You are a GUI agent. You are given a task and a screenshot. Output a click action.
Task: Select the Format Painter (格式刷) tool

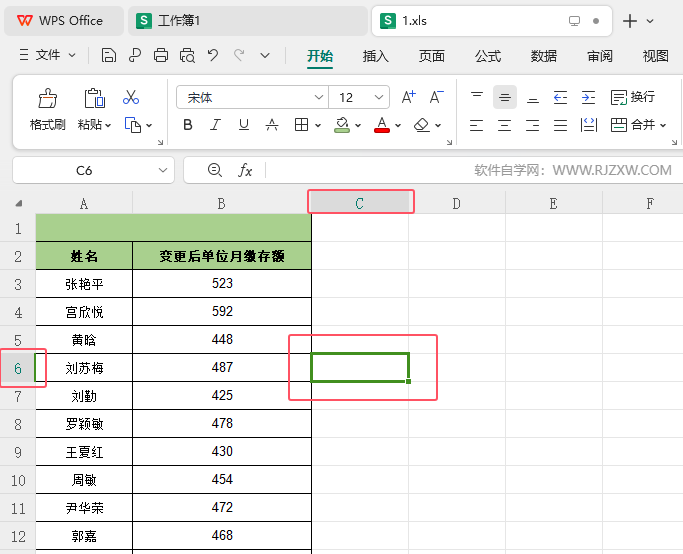(x=47, y=109)
